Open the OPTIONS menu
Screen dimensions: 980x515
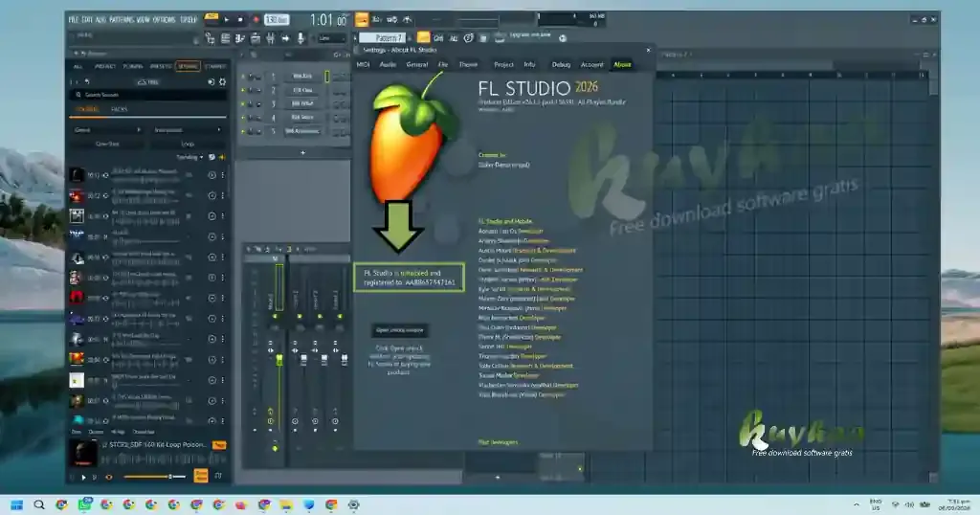coord(164,19)
